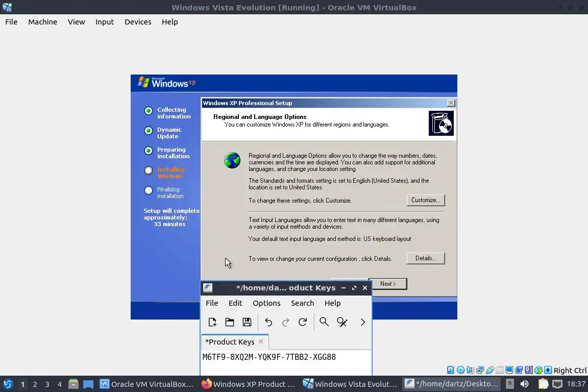Click Right Ctrl host key label
Screen dimensions: 588x392
570,371
